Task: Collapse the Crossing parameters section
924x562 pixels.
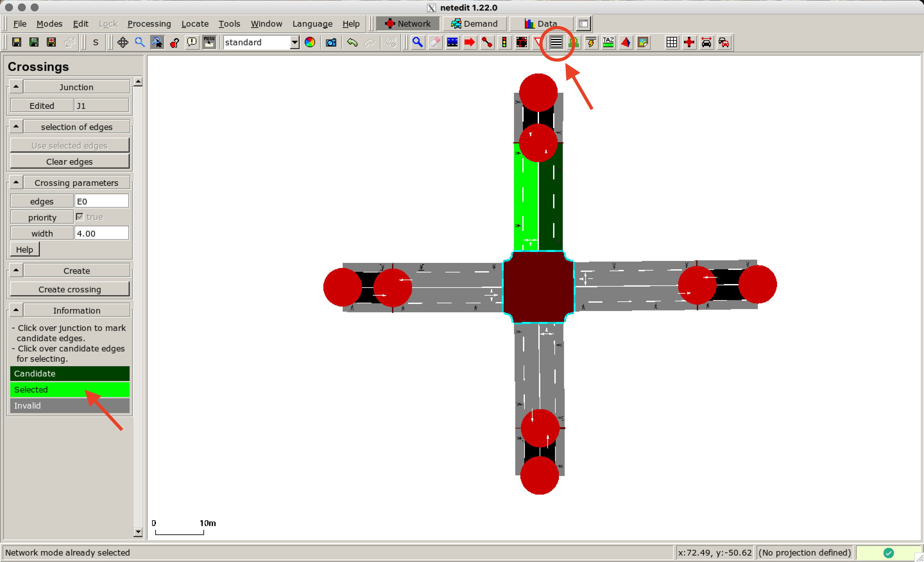Action: pos(15,182)
